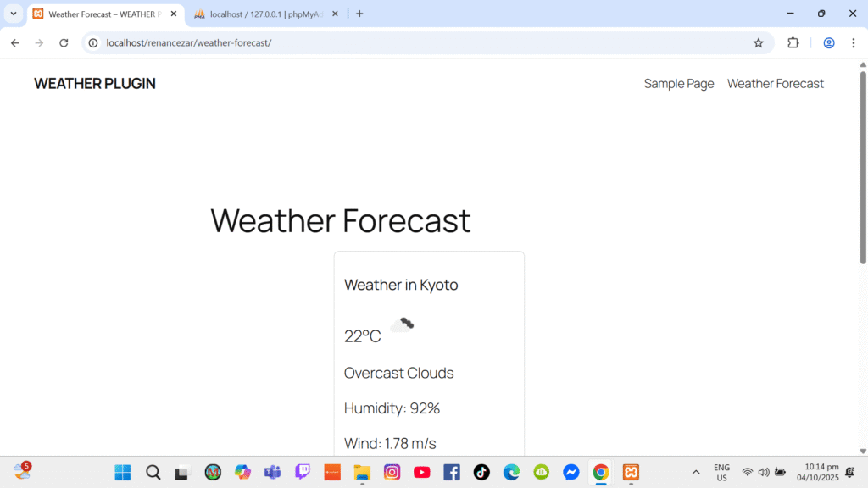Viewport: 868px width, 488px height.
Task: Open the Sample Page nav link
Action: [678, 84]
